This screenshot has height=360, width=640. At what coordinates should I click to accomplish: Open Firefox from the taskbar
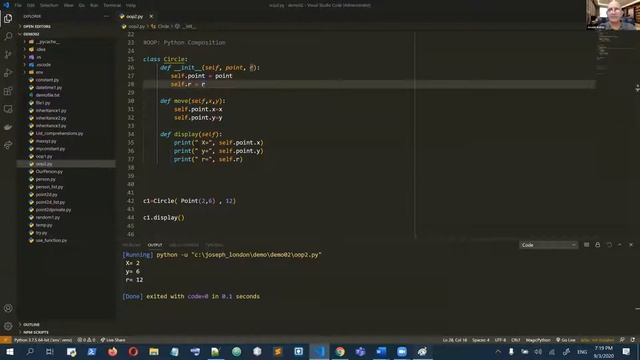tap(112, 351)
